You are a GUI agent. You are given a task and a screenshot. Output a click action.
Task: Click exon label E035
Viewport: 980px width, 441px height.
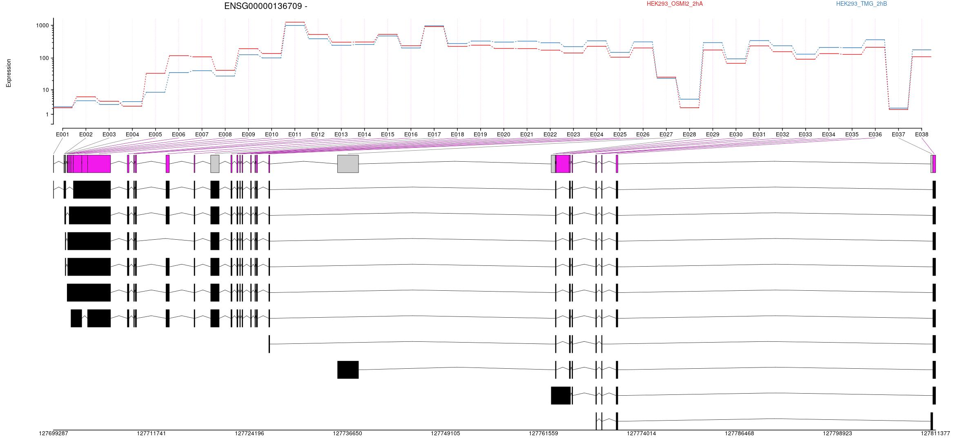(852, 134)
